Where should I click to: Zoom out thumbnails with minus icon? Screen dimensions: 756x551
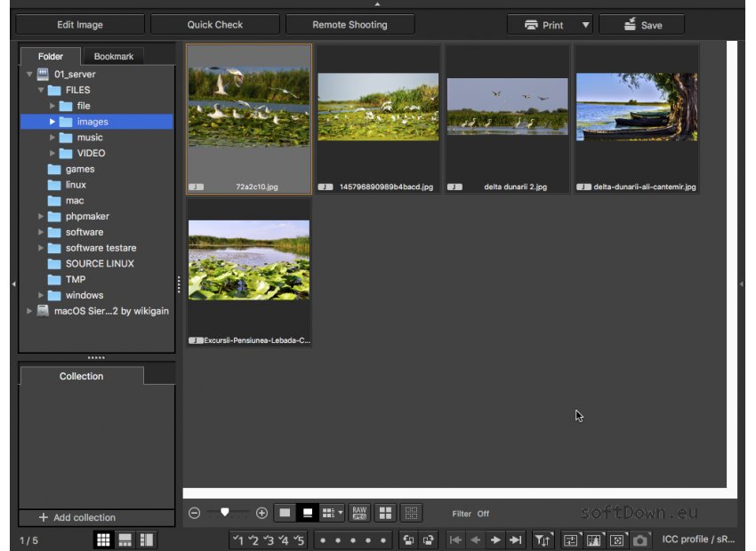(x=194, y=513)
